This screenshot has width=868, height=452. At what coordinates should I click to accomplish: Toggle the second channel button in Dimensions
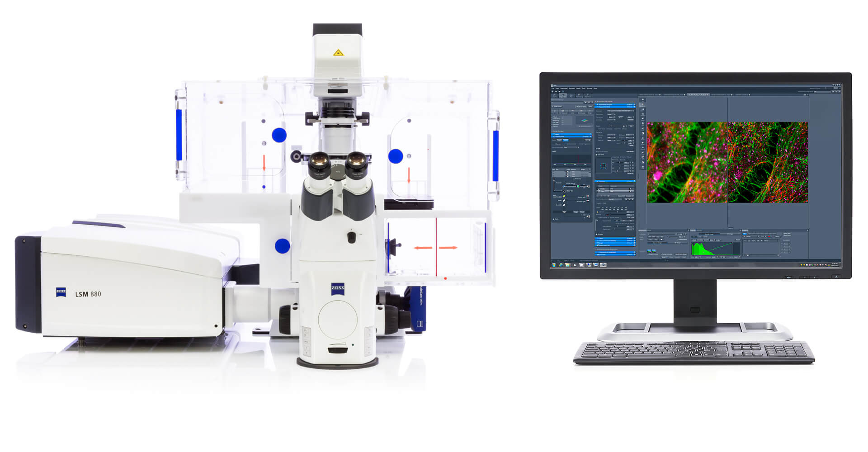tap(654, 251)
